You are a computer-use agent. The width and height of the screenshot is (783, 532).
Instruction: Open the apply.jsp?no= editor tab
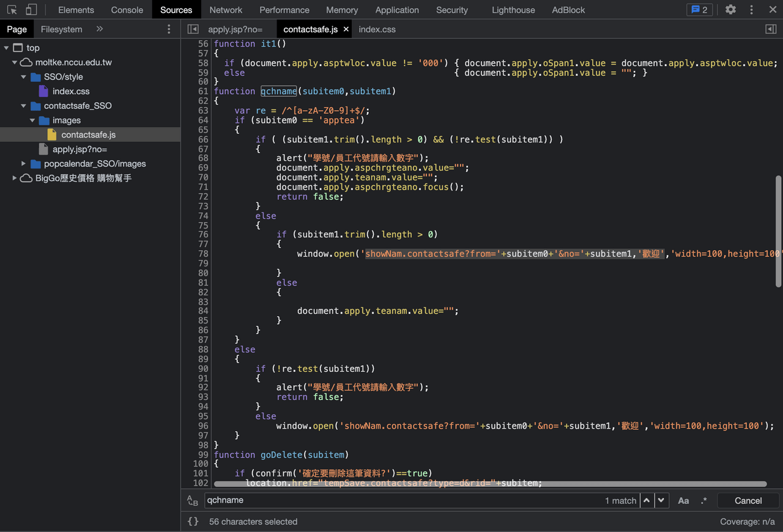point(236,29)
